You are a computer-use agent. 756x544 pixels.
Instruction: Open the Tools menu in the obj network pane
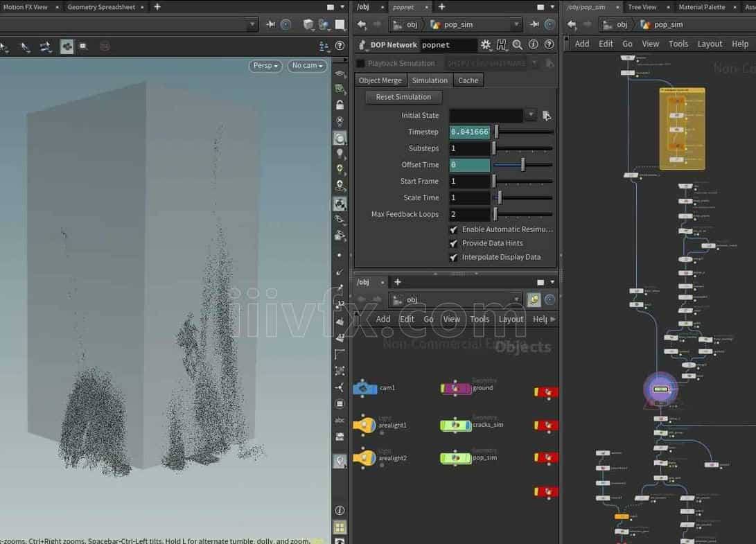480,319
